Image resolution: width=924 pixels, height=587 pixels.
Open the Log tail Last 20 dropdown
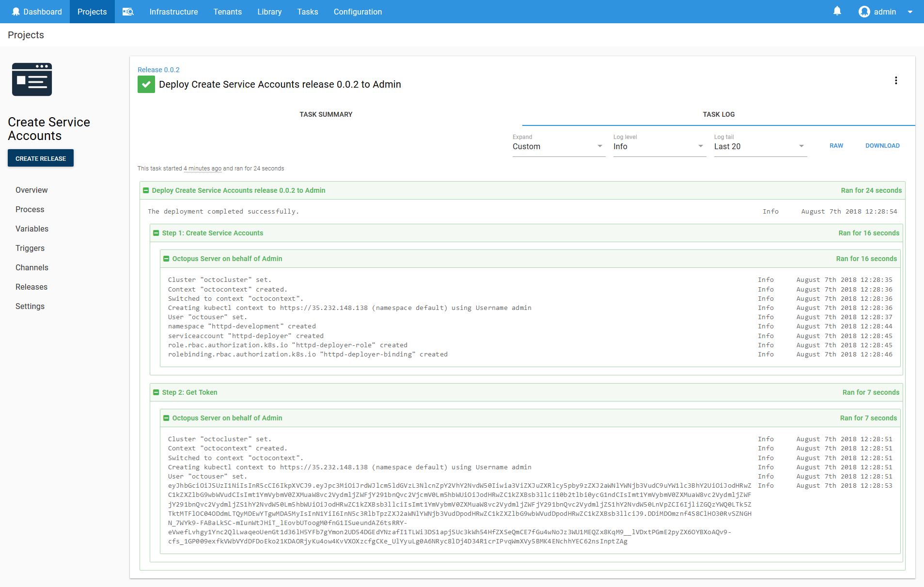pyautogui.click(x=759, y=146)
